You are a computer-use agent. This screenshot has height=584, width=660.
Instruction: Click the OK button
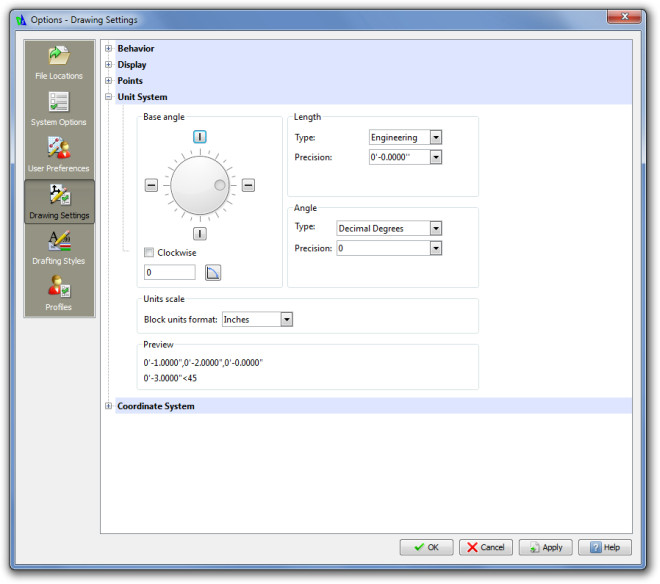(x=426, y=547)
